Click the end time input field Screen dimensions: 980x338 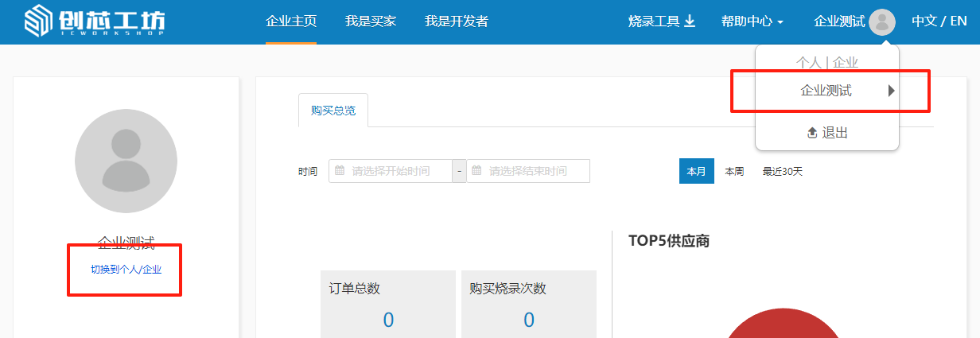528,171
